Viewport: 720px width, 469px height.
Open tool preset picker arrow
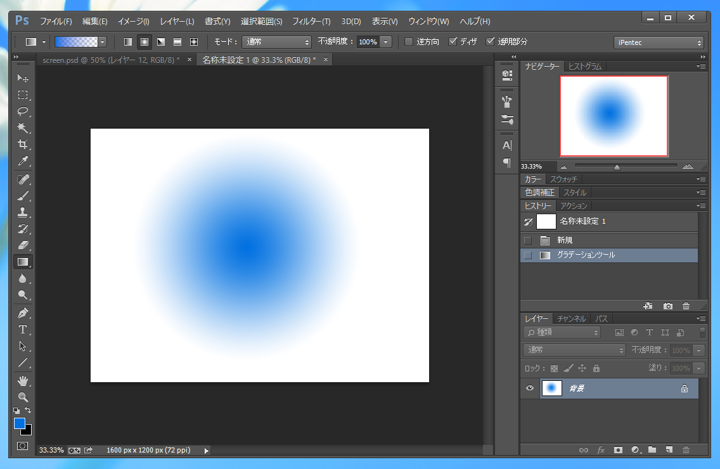coord(44,42)
